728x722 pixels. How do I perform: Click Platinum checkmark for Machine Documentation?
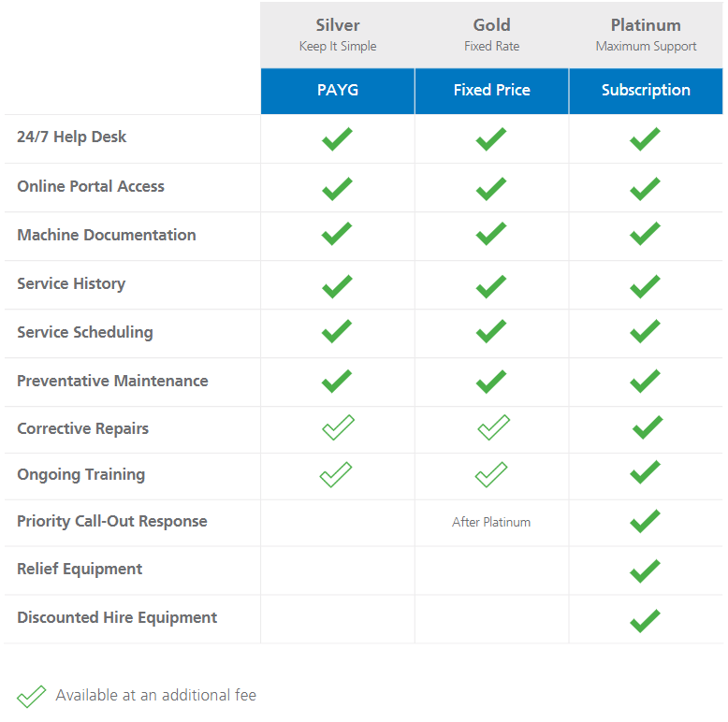[645, 234]
